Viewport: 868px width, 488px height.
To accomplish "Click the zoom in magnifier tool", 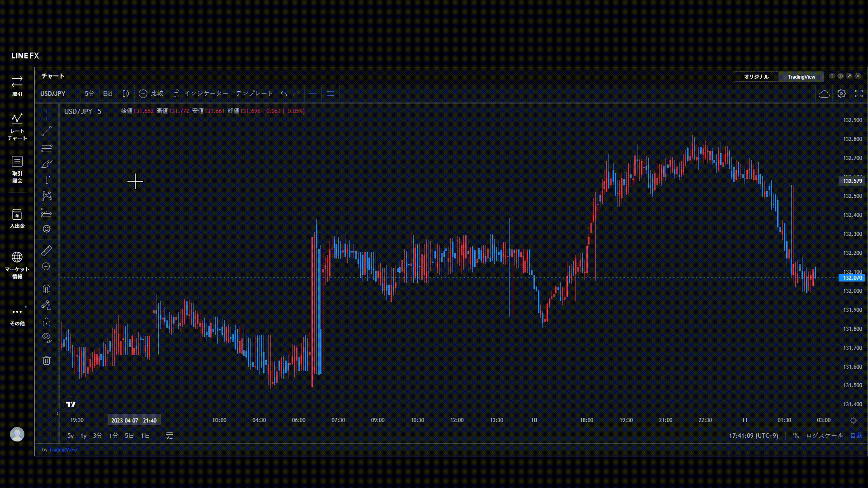I will 47,267.
